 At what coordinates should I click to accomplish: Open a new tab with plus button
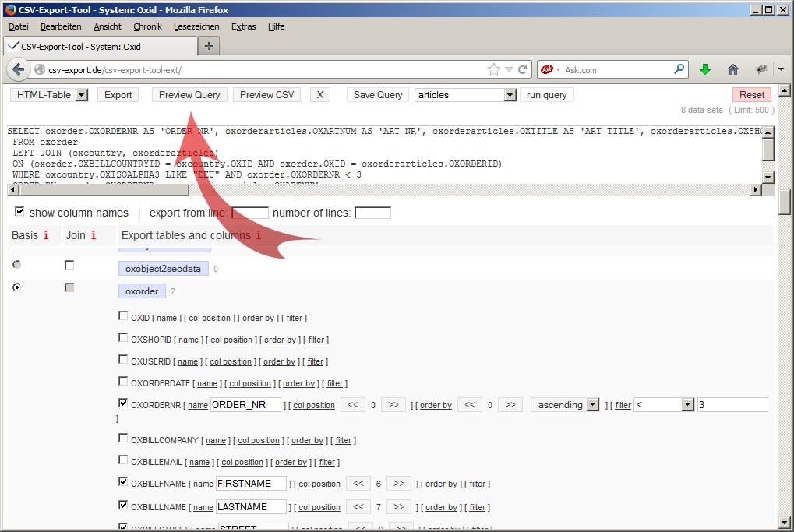[209, 46]
